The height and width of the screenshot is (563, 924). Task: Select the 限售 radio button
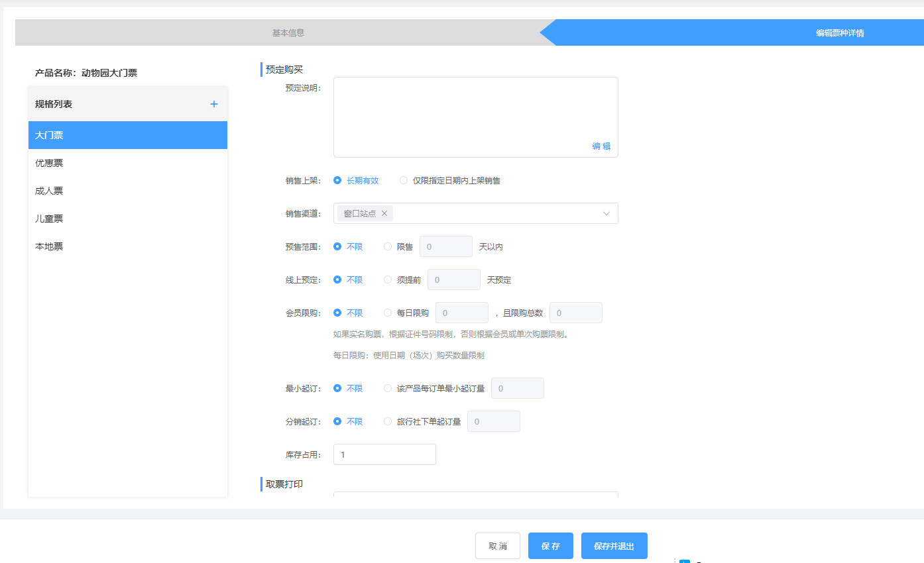click(388, 246)
